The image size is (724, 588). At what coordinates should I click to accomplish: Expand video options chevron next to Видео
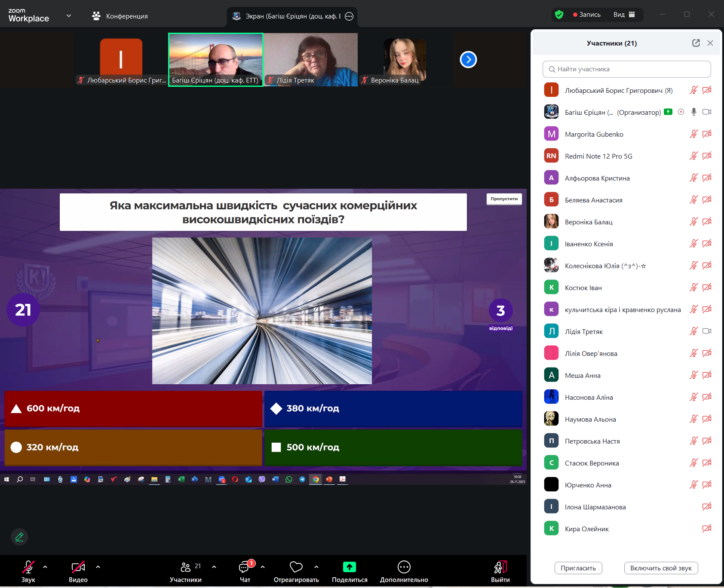98,567
